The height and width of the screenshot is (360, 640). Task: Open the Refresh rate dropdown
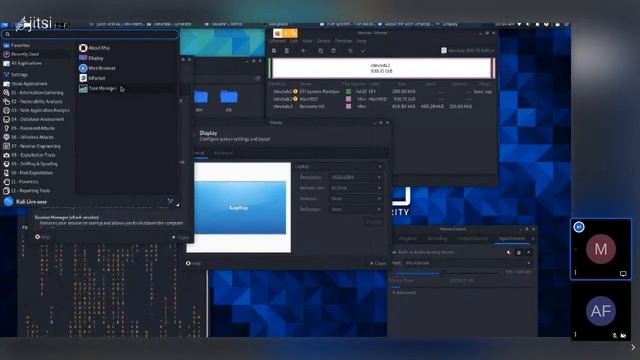coord(356,188)
